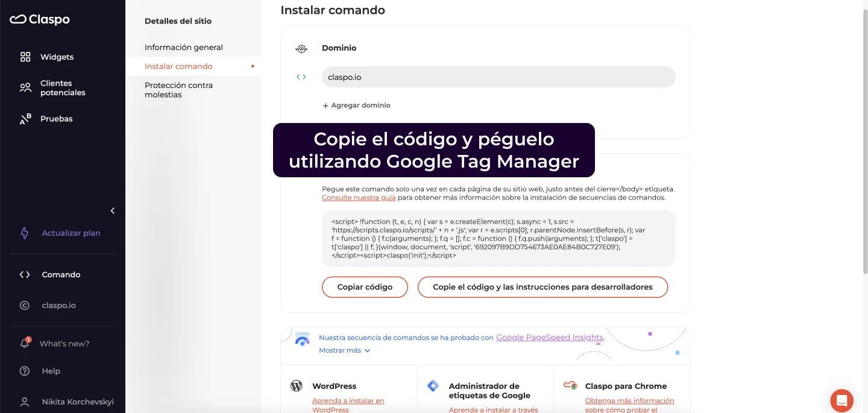Click the claspo.io domain input field

tap(498, 77)
